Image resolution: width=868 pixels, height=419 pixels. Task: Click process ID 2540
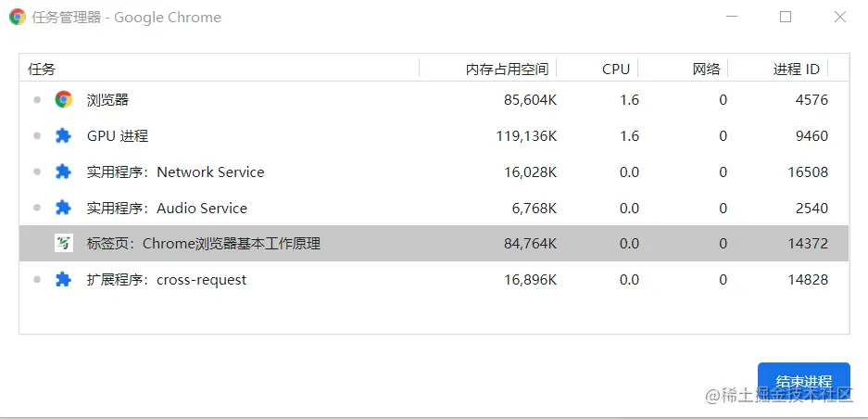tap(811, 208)
